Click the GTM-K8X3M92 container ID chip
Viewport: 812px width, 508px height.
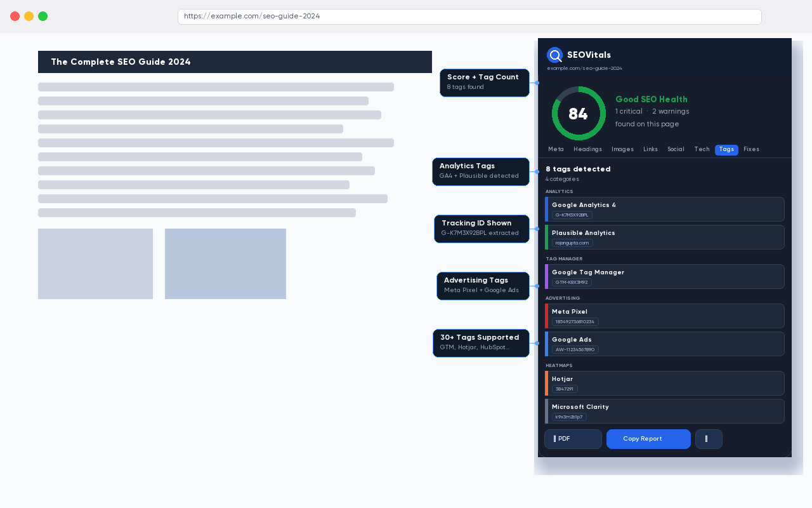click(572, 283)
